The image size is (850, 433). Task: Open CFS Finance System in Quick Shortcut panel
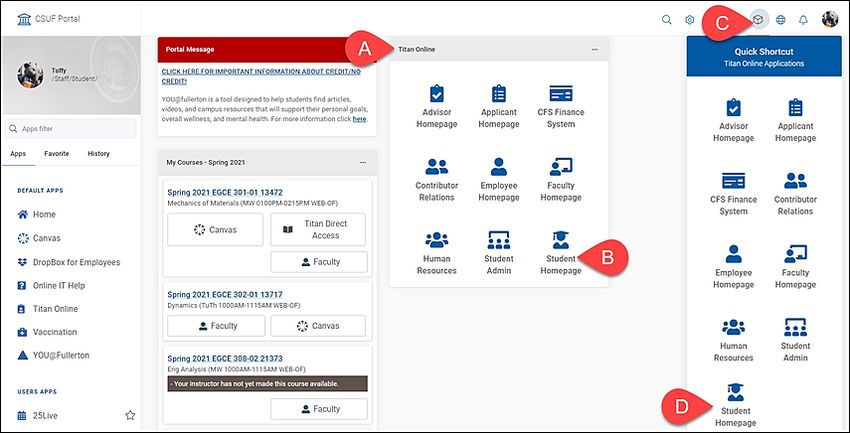(x=733, y=193)
